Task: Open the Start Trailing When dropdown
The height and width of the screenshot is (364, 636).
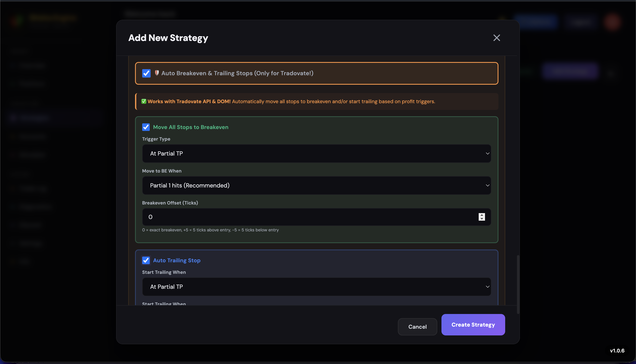Action: tap(316, 287)
